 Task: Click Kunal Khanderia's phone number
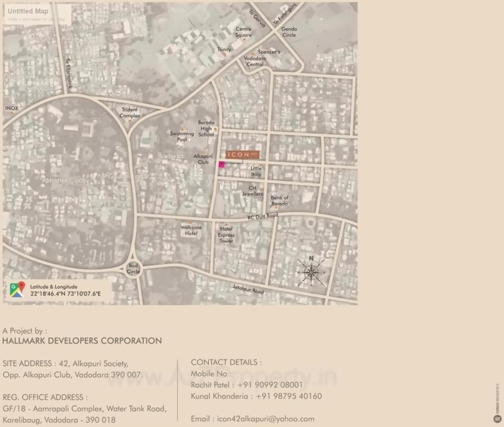tap(289, 396)
